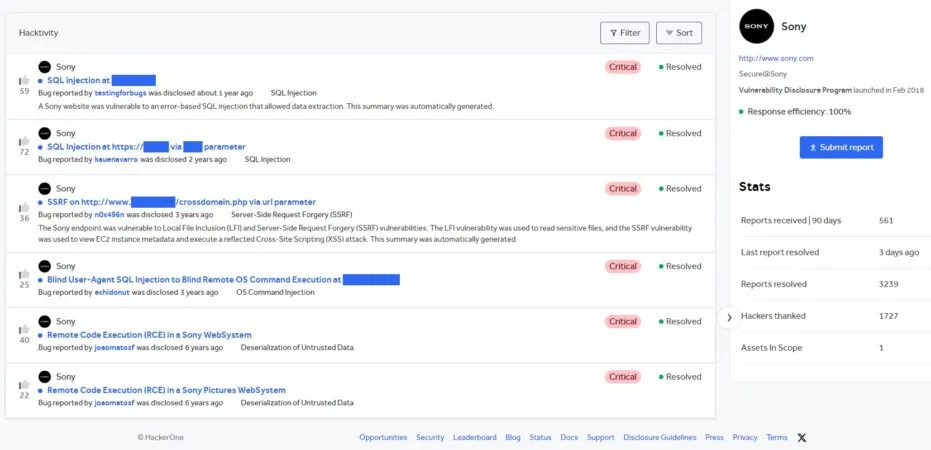
Task: Click the Sony logo in the Sony WebSystem RCE row
Action: [45, 322]
